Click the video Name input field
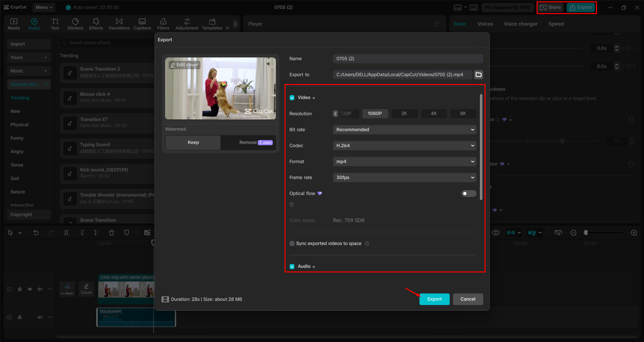The image size is (644, 342). pos(407,58)
